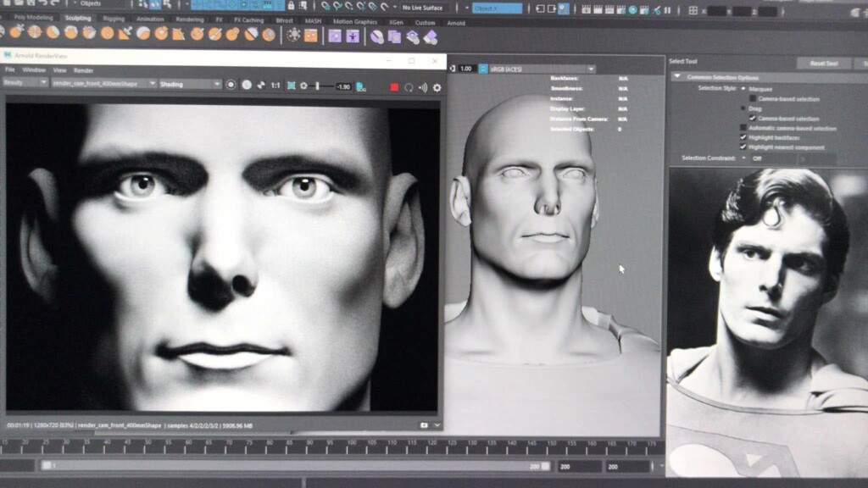Click the Object X name field
Image resolution: width=868 pixels, height=488 pixels.
[497, 8]
